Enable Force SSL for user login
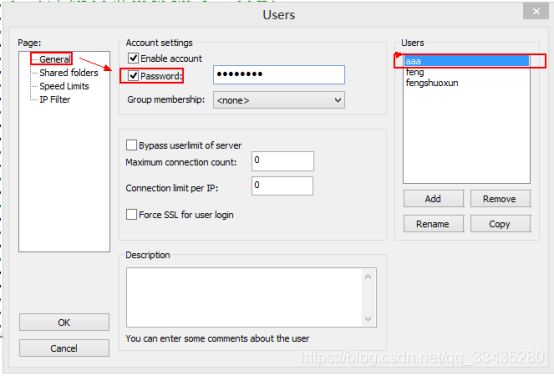The height and width of the screenshot is (376, 554). [131, 215]
